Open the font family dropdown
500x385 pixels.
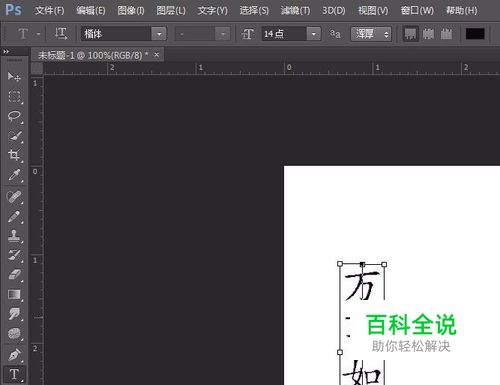(159, 34)
